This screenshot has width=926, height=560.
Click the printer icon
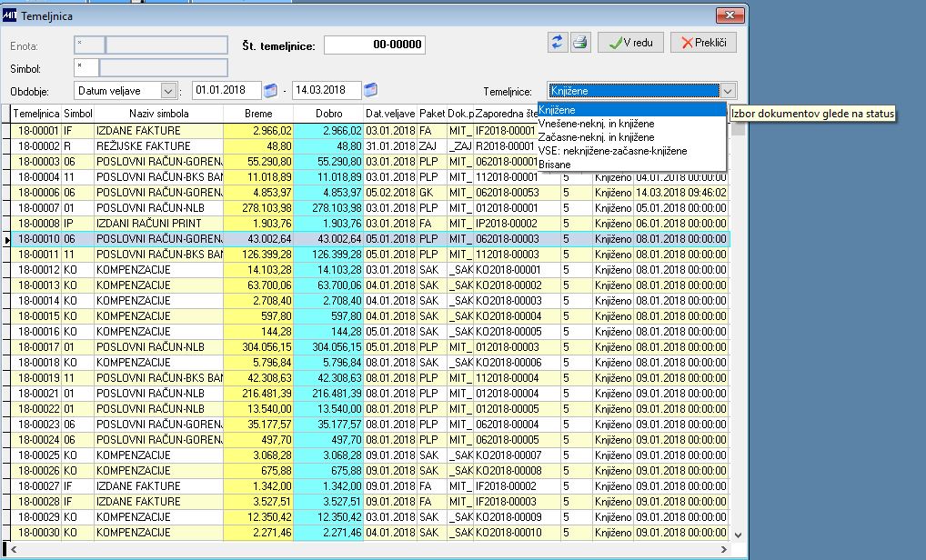pos(580,43)
